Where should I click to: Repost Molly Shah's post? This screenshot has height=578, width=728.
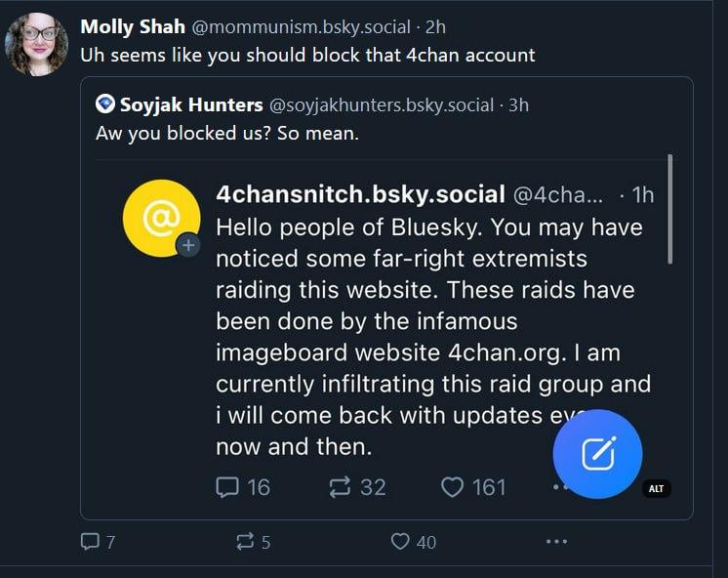pyautogui.click(x=246, y=542)
